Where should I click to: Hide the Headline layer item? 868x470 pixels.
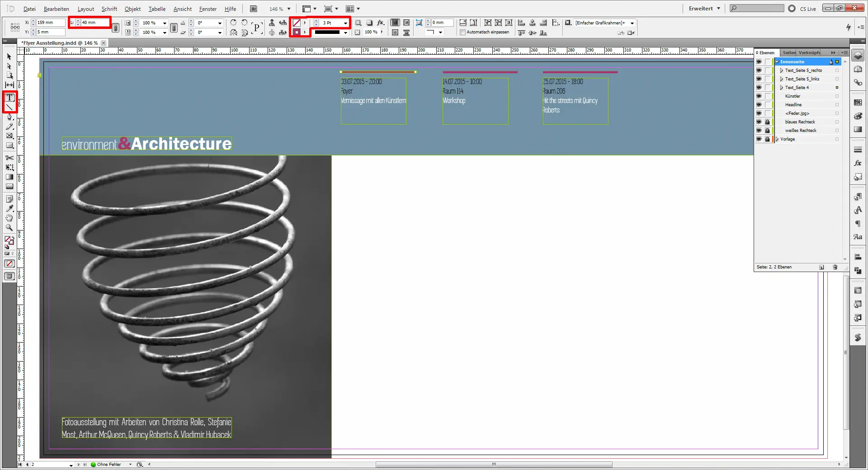tap(759, 104)
